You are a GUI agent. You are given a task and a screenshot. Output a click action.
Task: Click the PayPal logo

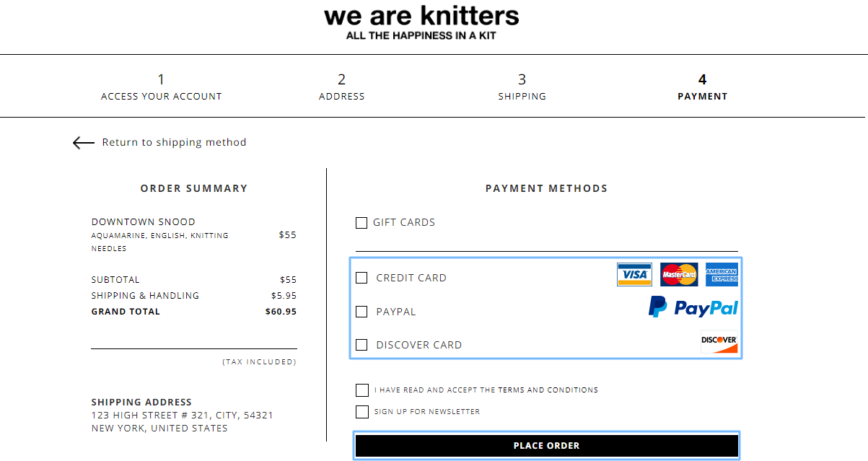pyautogui.click(x=693, y=307)
